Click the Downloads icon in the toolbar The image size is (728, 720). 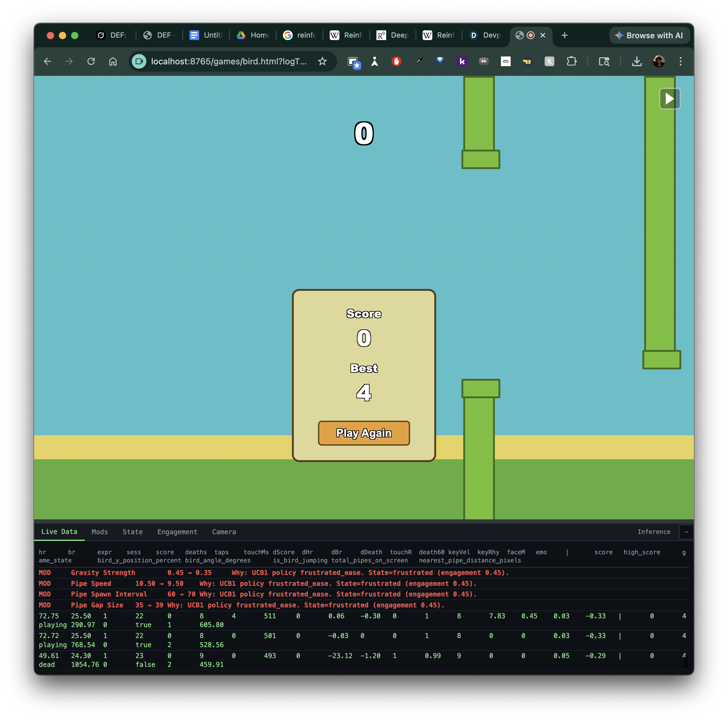(x=636, y=61)
